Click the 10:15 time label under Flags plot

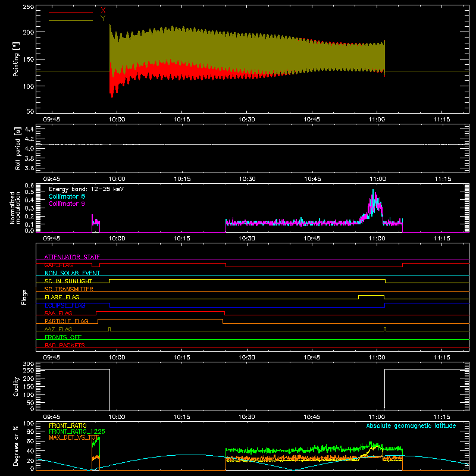click(x=181, y=358)
